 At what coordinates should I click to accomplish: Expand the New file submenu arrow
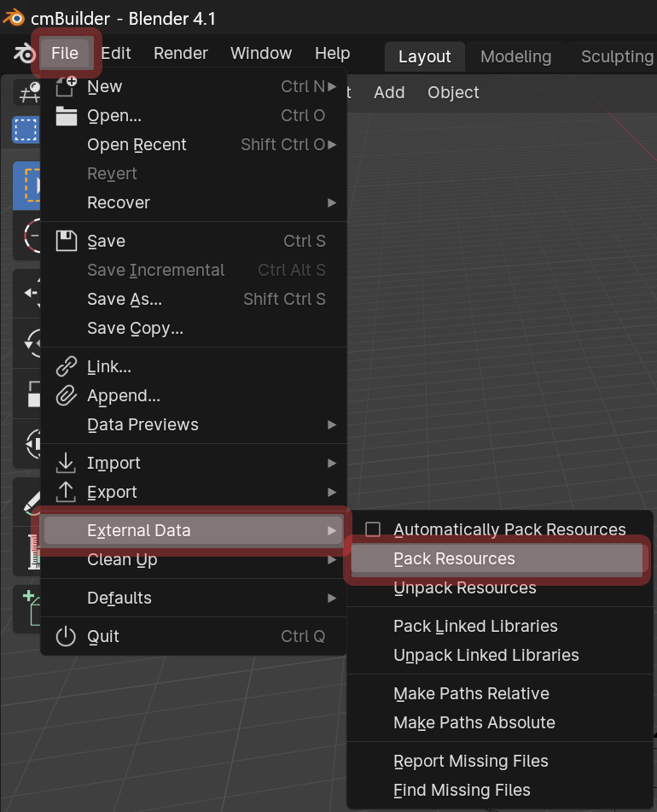(x=332, y=86)
